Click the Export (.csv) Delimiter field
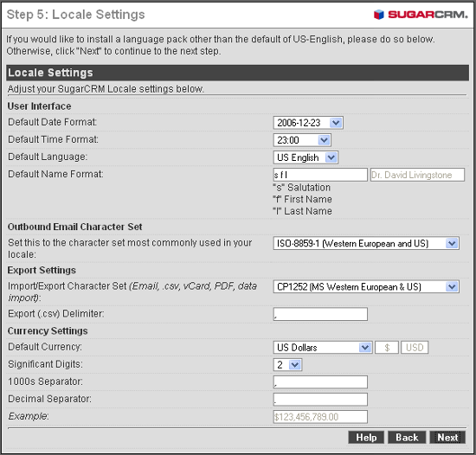Viewport: 476px width, 455px height. (x=320, y=314)
